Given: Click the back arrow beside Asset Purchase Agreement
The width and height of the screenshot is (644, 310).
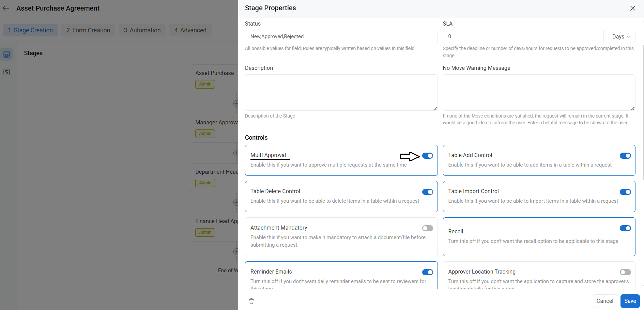Looking at the screenshot, I should 6,8.
